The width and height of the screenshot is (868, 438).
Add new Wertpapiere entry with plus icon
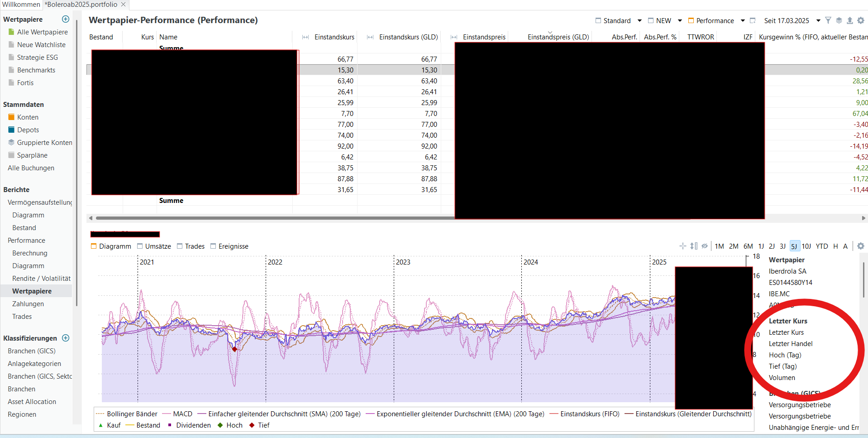[66, 19]
